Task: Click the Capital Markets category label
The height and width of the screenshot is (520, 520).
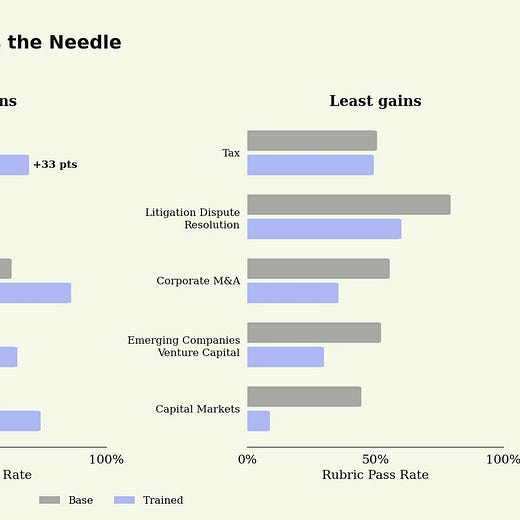Action: [198, 409]
